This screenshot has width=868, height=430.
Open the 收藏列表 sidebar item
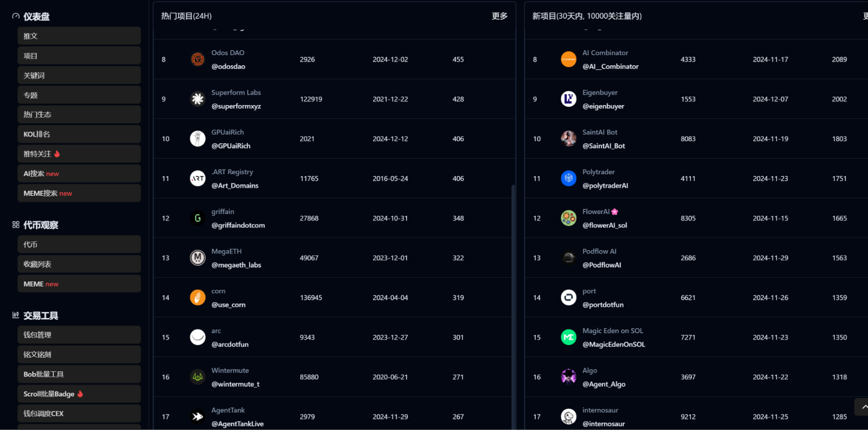pyautogui.click(x=79, y=264)
